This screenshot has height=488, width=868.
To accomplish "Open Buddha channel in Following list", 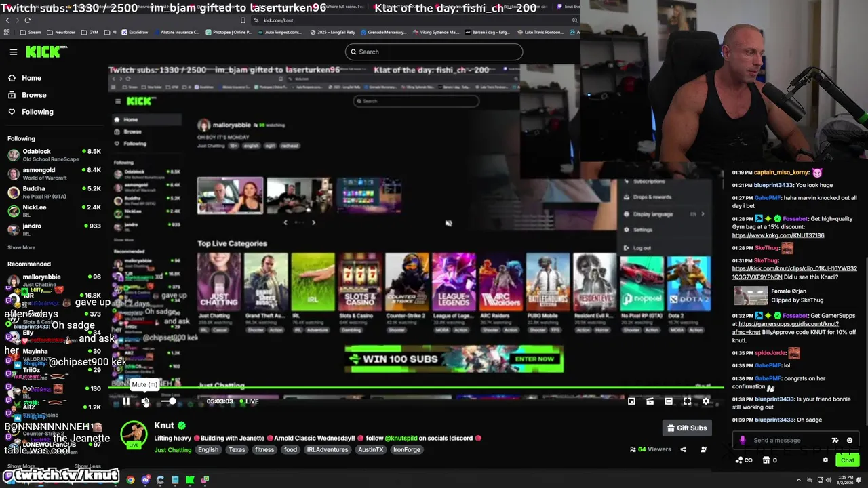I will click(x=54, y=192).
